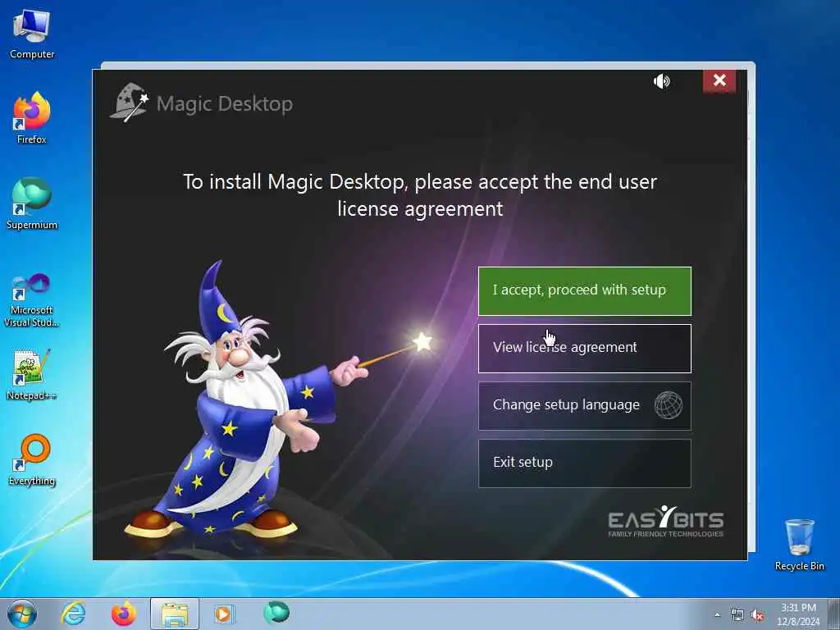The width and height of the screenshot is (840, 630).
Task: Select the Notepad++ desktop shortcut
Action: coord(32,375)
